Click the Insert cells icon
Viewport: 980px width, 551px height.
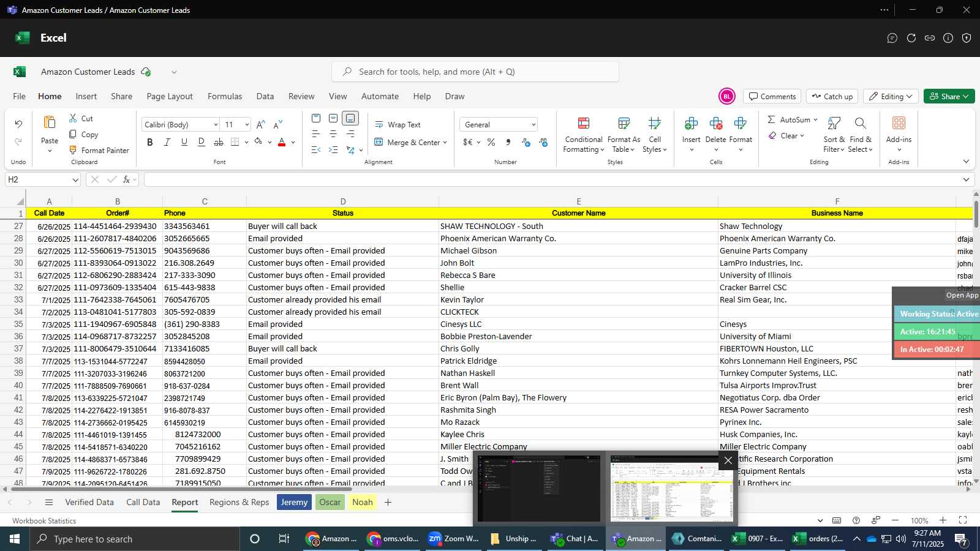pyautogui.click(x=691, y=124)
